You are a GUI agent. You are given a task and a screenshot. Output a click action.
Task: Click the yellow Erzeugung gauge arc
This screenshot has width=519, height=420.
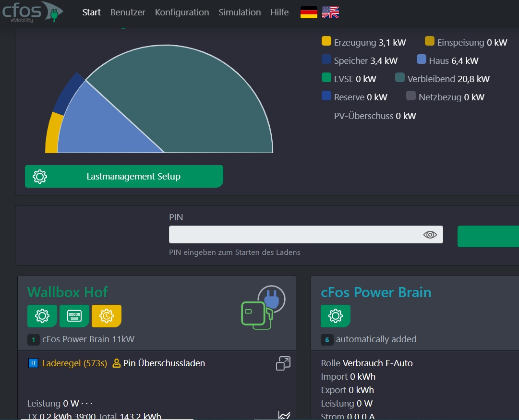pos(53,134)
